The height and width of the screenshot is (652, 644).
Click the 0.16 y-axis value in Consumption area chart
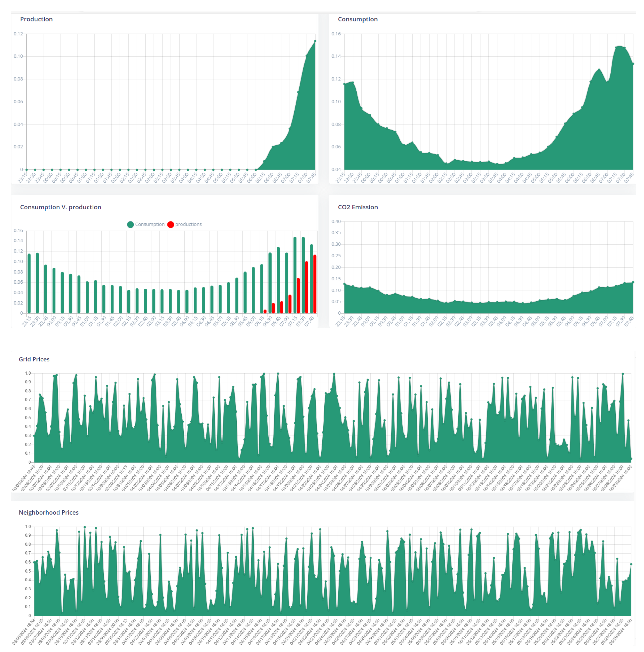(x=336, y=34)
